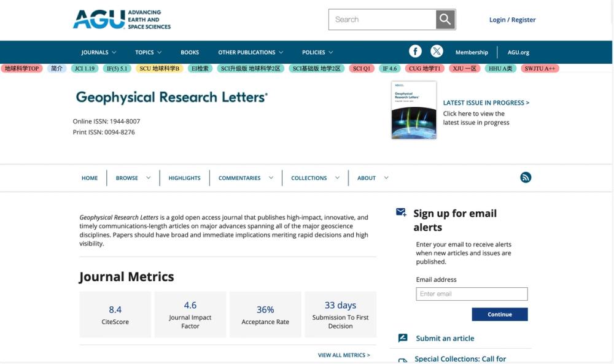This screenshot has height=364, width=614.
Task: Click the Print ISSN: 0094-8276 text
Action: [x=104, y=133]
